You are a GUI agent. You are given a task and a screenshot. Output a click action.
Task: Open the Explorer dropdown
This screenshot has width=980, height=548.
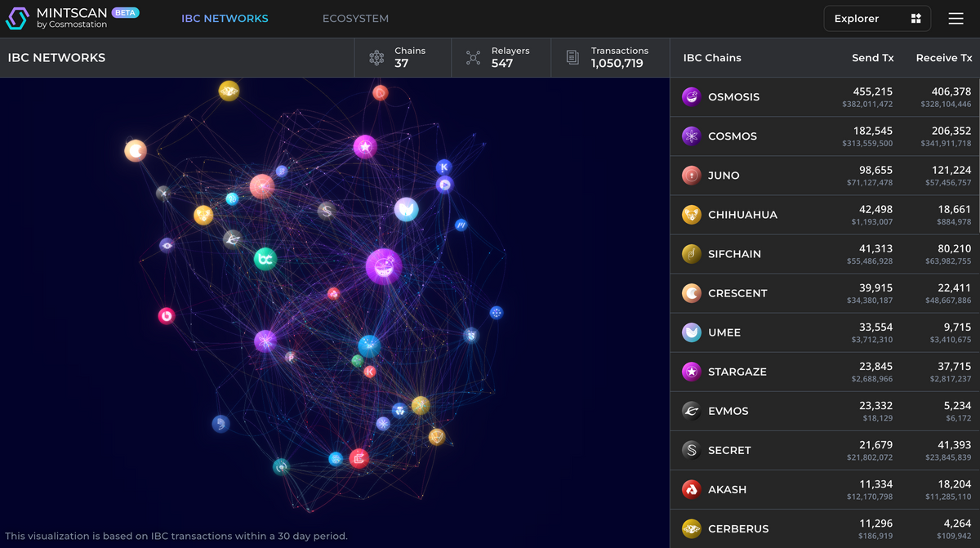878,19
